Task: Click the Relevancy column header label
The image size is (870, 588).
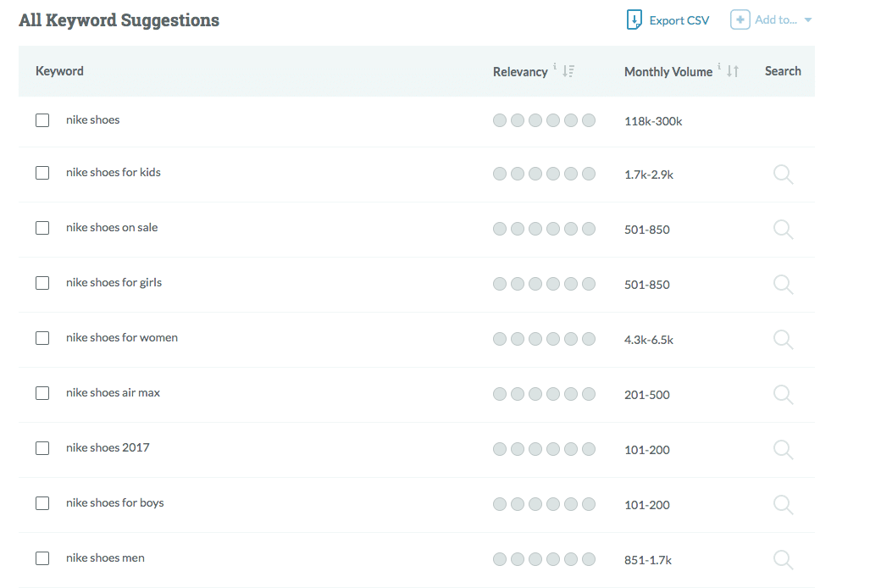Action: (520, 71)
